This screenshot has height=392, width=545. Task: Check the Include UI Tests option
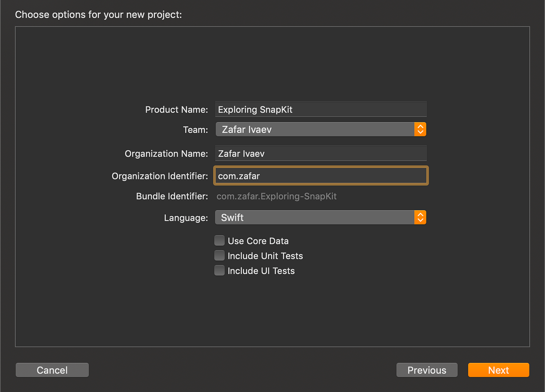[219, 270]
